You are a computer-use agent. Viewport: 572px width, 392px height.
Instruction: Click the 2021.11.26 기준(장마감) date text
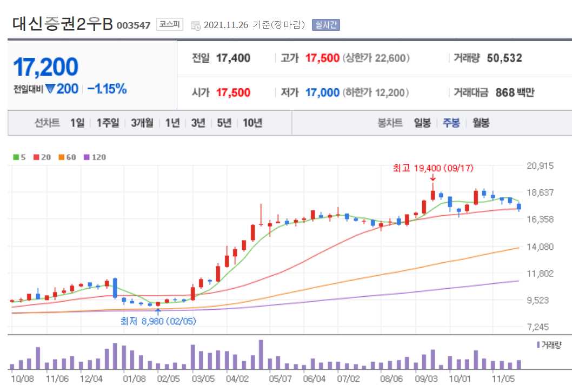(254, 25)
